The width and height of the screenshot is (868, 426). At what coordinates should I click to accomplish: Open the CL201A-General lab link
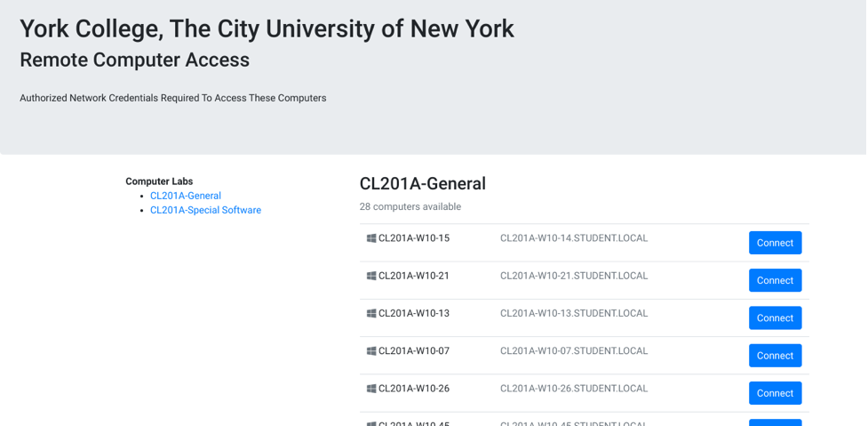(186, 196)
